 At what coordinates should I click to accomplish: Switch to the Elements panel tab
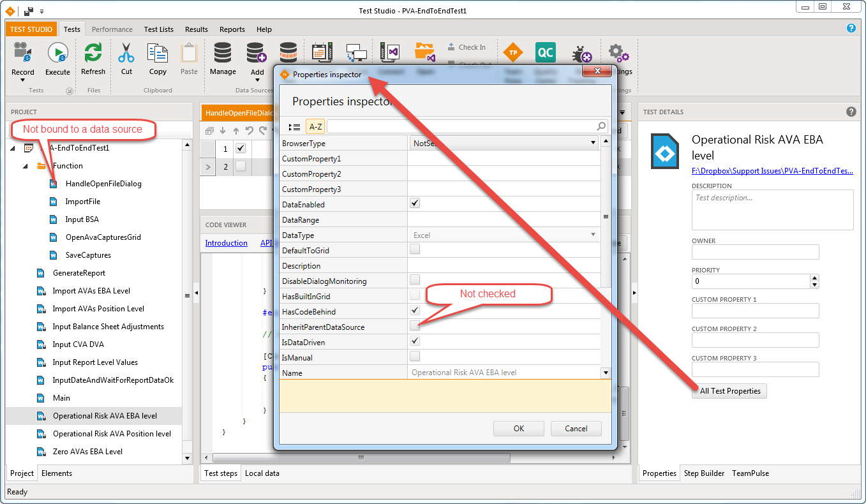57,473
